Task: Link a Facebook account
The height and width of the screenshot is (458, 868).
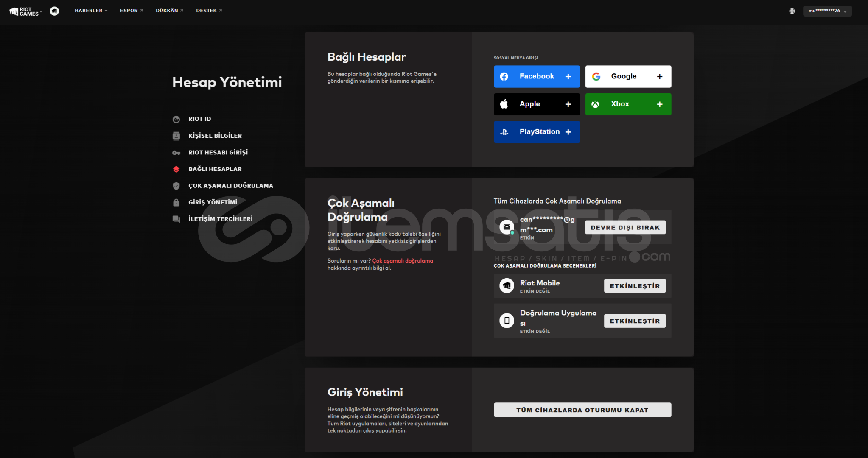Action: [x=536, y=76]
